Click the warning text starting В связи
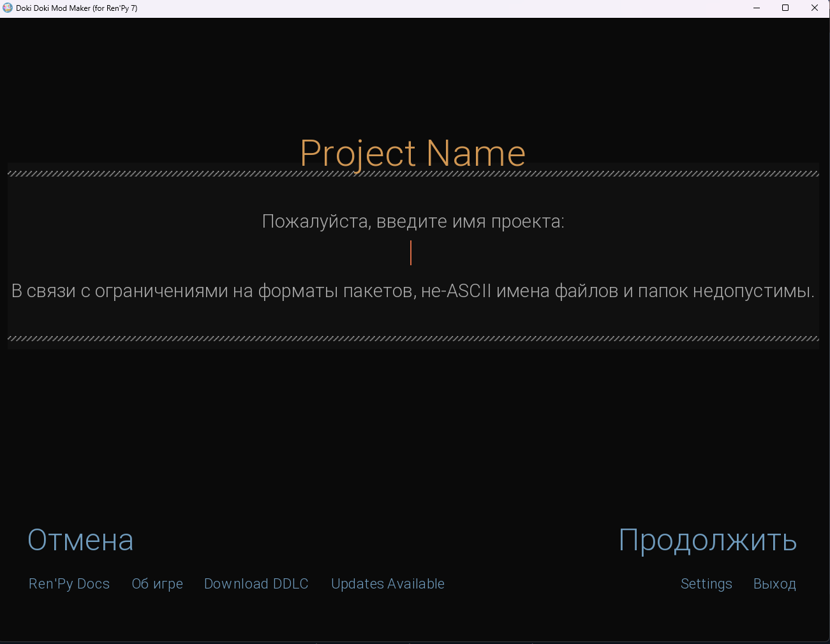830x644 pixels. pyautogui.click(x=413, y=291)
